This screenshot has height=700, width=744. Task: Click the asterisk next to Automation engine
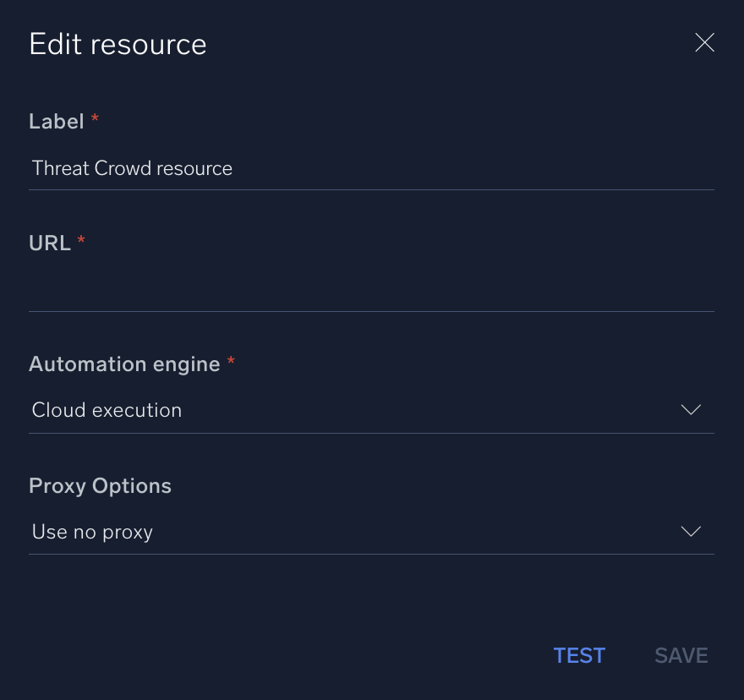[231, 363]
